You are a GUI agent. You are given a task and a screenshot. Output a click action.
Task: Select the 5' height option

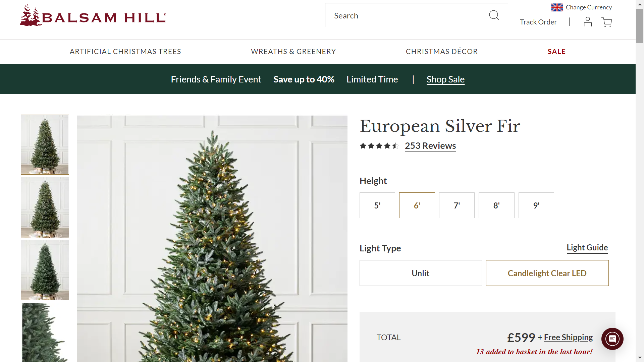point(377,205)
